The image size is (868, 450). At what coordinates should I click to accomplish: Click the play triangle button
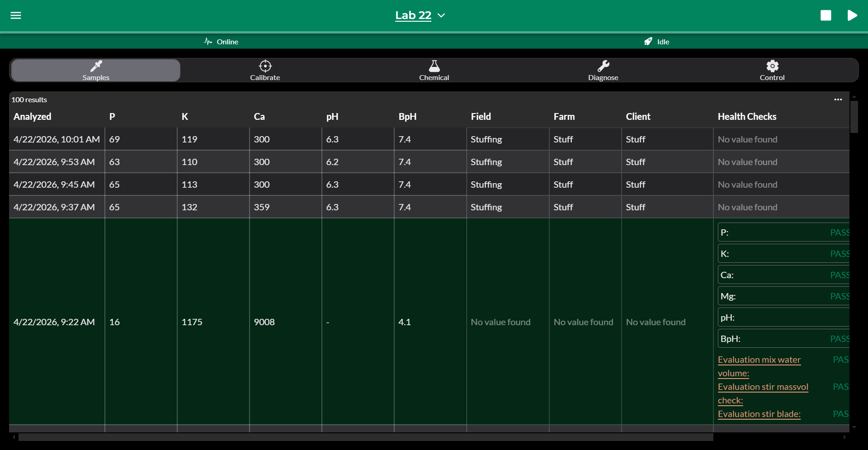click(852, 15)
